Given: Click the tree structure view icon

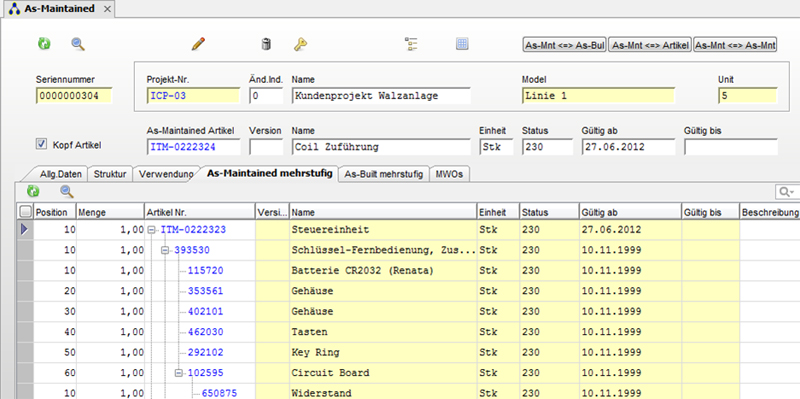Looking at the screenshot, I should (x=411, y=44).
